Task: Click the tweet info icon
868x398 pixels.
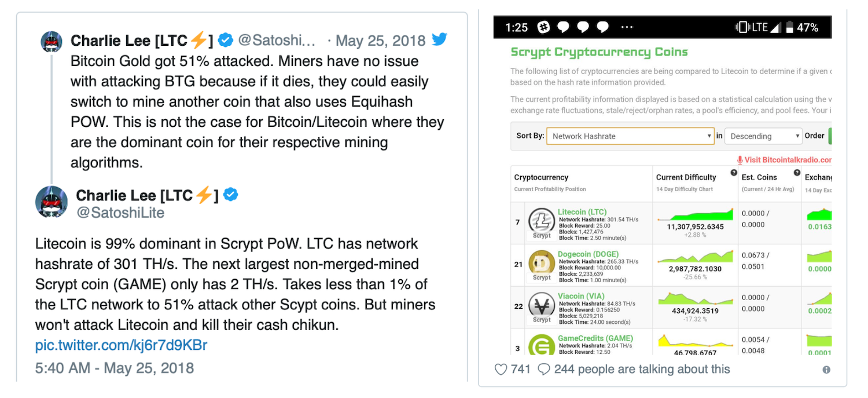Action: [826, 370]
